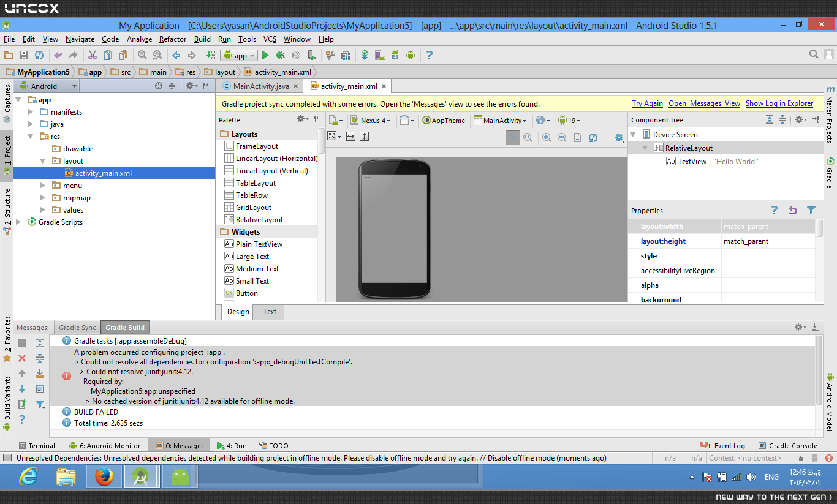Click Expand All icon in Component Tree

[770, 120]
